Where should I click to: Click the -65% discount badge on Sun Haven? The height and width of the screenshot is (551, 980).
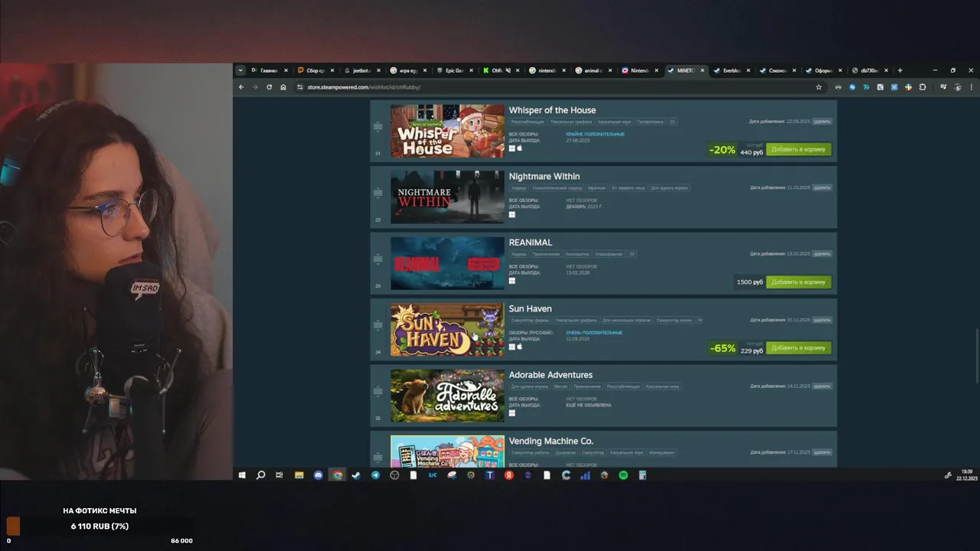point(722,348)
